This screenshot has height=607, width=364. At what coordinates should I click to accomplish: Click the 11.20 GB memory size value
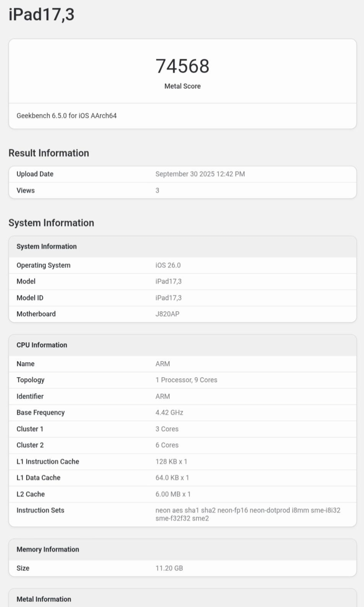[x=169, y=568]
